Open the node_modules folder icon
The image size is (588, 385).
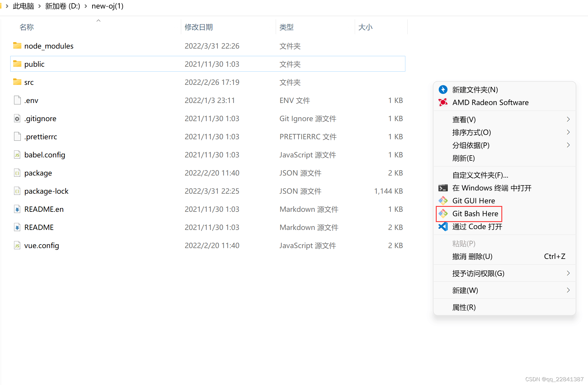[x=17, y=46]
